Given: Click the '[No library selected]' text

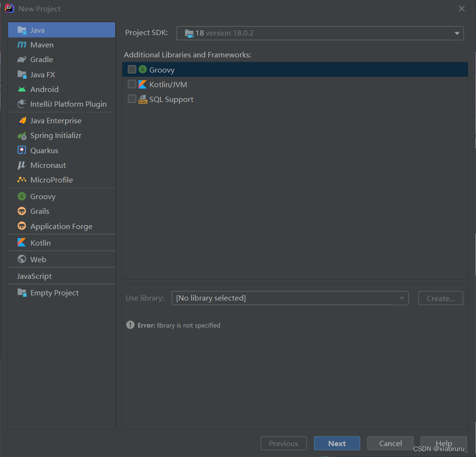Looking at the screenshot, I should pyautogui.click(x=211, y=298).
